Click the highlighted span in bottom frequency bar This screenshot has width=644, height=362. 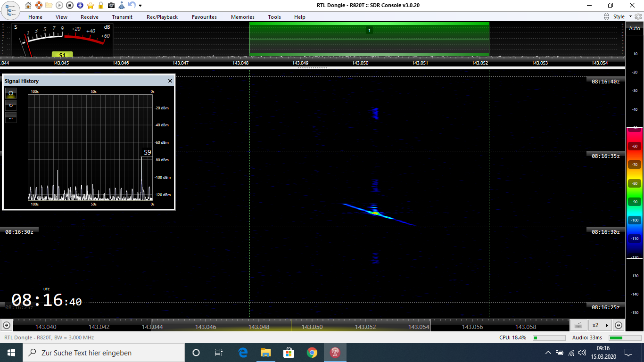click(x=291, y=325)
